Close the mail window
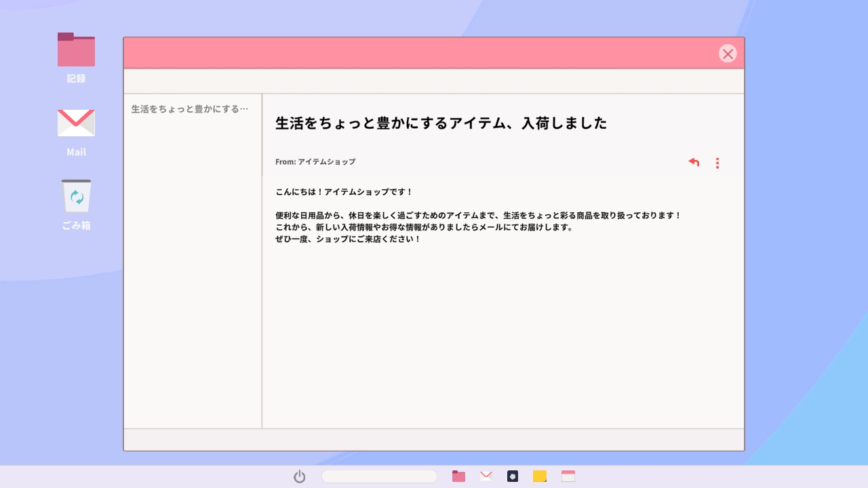 pos(728,54)
